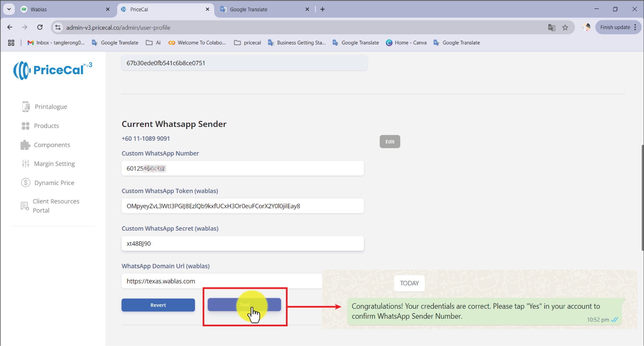This screenshot has width=644, height=346.
Task: Click the Components puzzle piece icon
Action: pyautogui.click(x=25, y=145)
